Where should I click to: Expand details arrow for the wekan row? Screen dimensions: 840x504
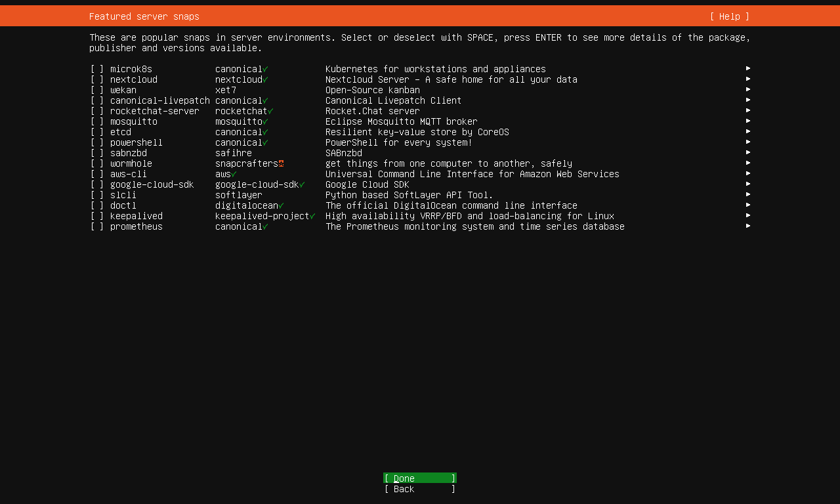pos(748,89)
